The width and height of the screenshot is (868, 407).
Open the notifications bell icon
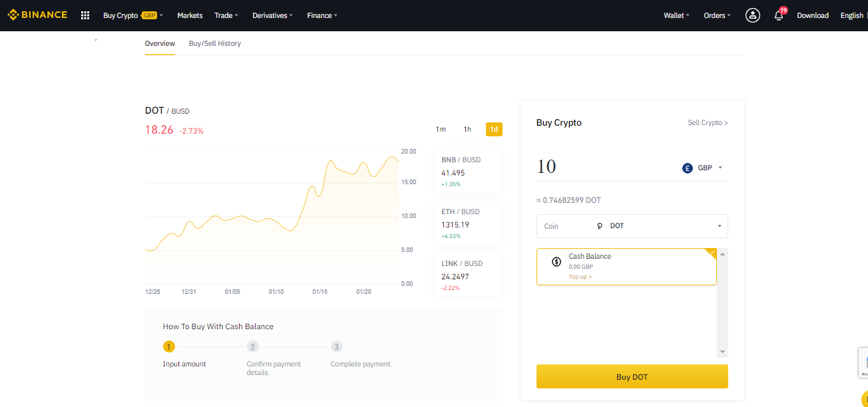779,15
